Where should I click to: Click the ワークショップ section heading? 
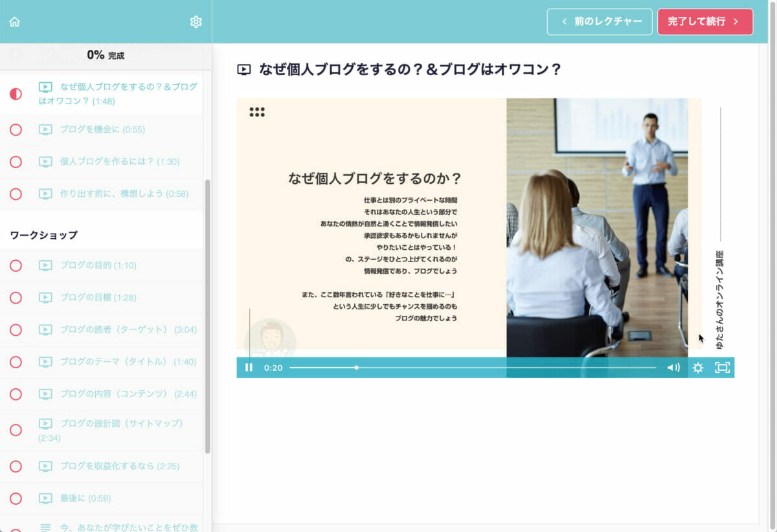coord(44,235)
